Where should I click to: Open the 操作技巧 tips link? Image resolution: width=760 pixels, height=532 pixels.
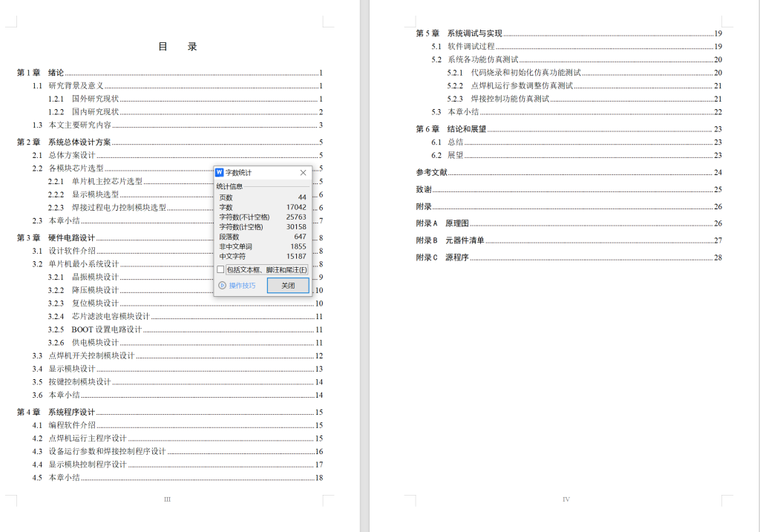[x=242, y=285]
